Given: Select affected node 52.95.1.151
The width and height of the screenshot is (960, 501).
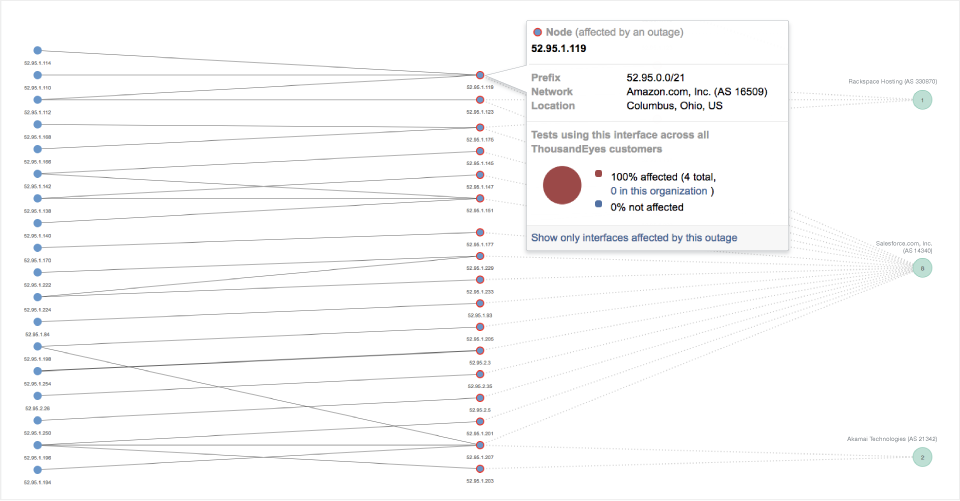Looking at the screenshot, I should (480, 198).
